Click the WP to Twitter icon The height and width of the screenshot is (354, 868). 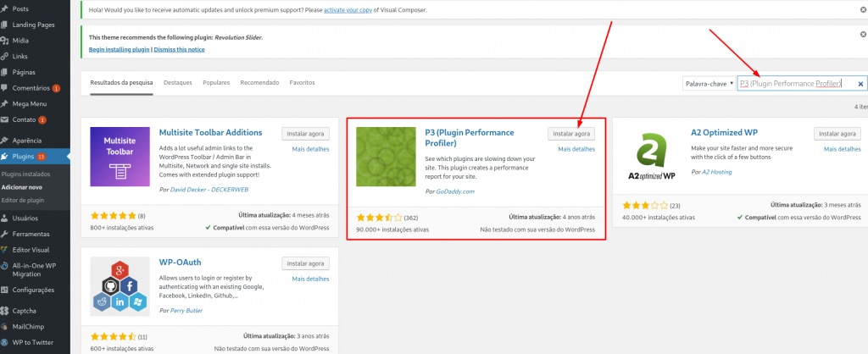4,342
